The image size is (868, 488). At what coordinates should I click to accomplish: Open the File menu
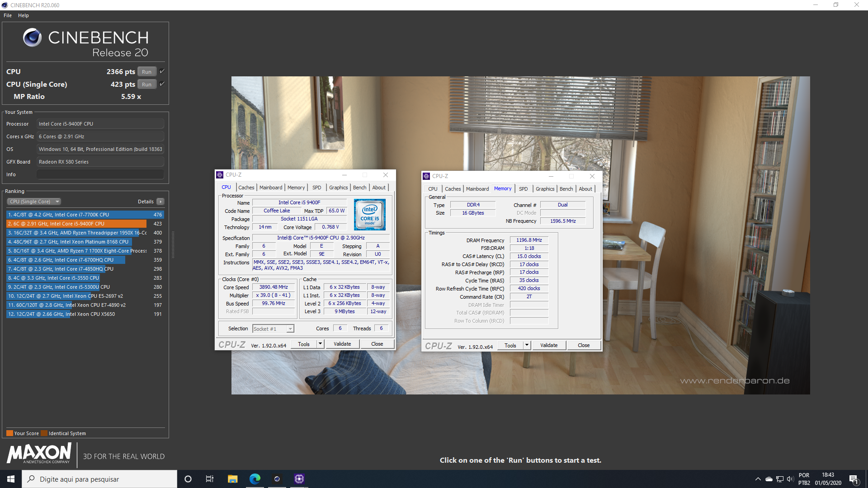point(8,15)
